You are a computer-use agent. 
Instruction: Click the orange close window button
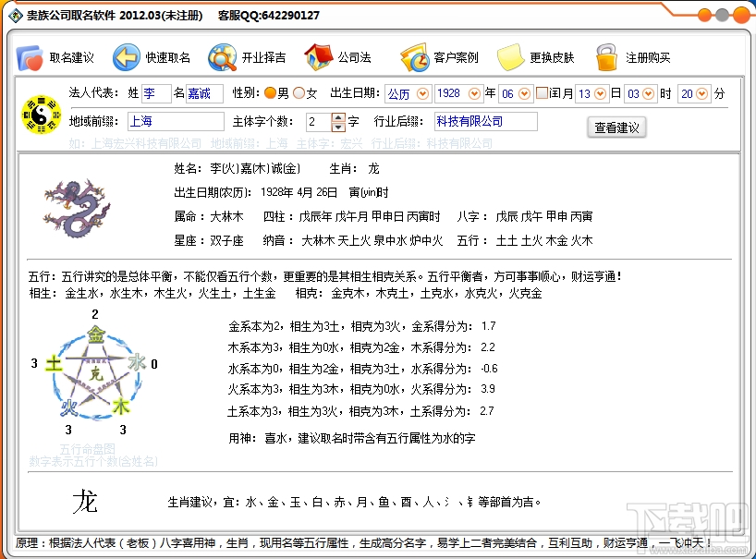(741, 16)
